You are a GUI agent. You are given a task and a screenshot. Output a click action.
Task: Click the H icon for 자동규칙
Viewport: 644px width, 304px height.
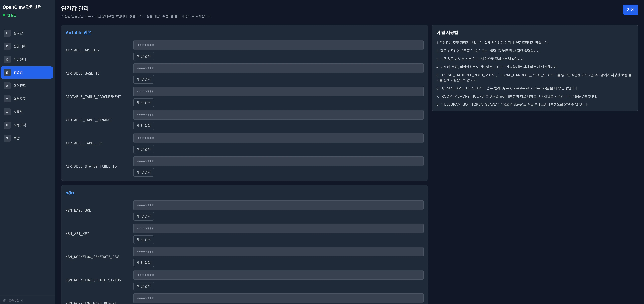pyautogui.click(x=7, y=125)
